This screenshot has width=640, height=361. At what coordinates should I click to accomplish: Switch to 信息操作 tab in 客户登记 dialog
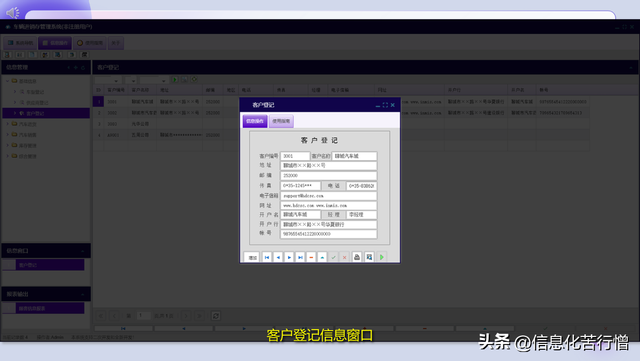point(255,121)
